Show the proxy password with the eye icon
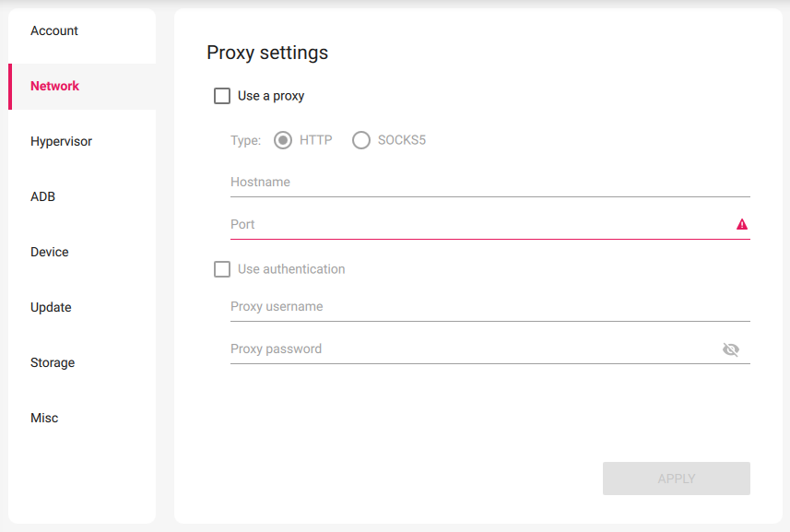Image resolution: width=790 pixels, height=532 pixels. (x=731, y=349)
